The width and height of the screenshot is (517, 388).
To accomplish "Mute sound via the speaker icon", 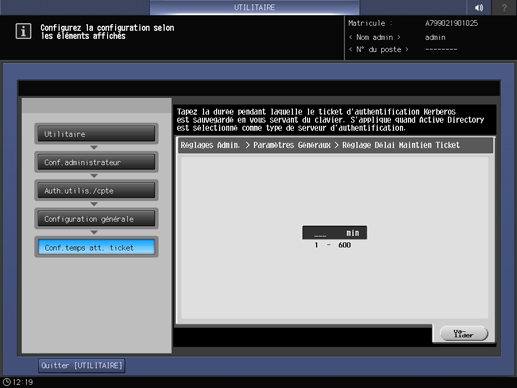I will [x=479, y=7].
